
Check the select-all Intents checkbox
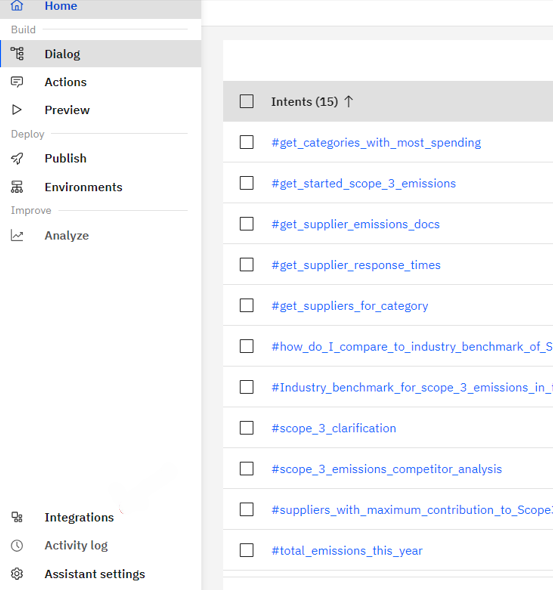coord(246,101)
